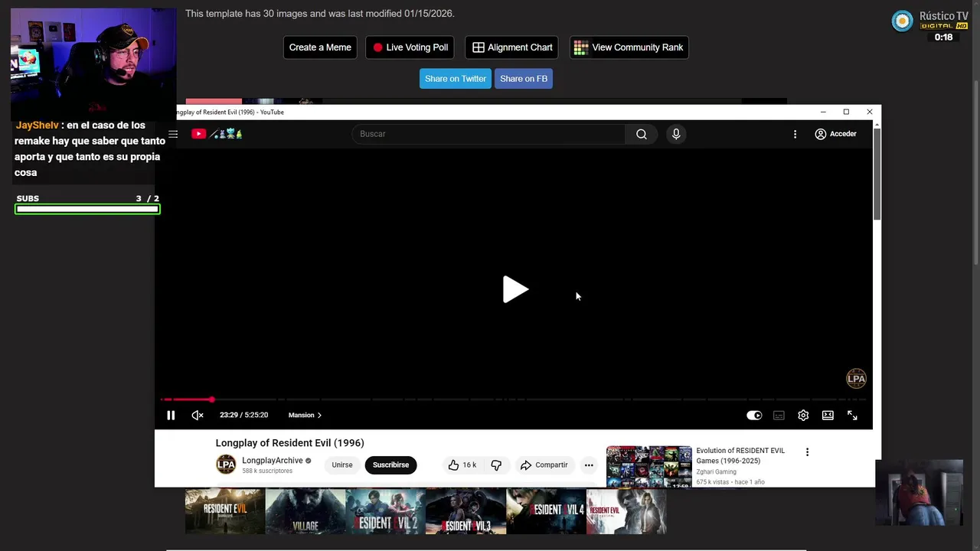Select the Resident Evil 7 tier image
Viewport: 980px width, 551px height.
point(225,511)
